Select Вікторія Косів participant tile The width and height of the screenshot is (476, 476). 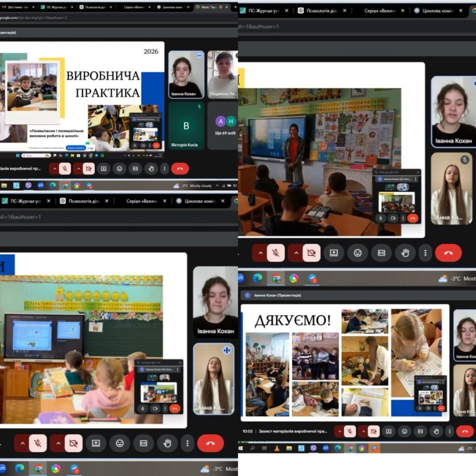pyautogui.click(x=186, y=126)
